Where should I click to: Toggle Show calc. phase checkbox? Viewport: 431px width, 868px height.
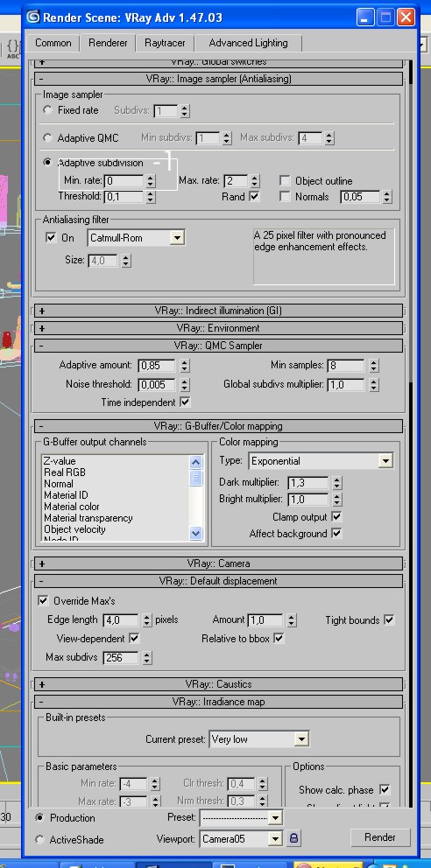click(x=385, y=789)
